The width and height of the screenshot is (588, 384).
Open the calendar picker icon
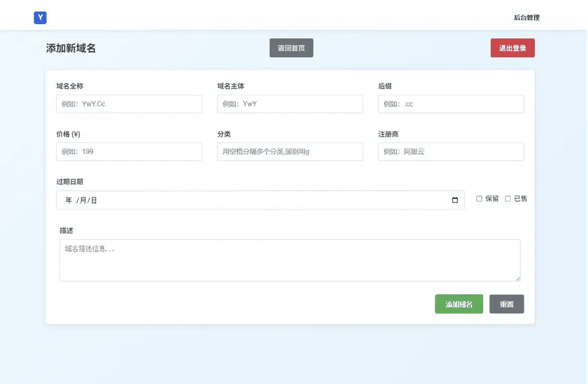pyautogui.click(x=455, y=200)
